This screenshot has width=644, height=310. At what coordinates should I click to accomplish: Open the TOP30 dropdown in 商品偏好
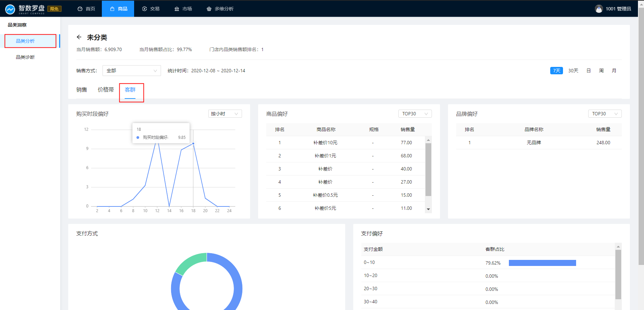[415, 114]
